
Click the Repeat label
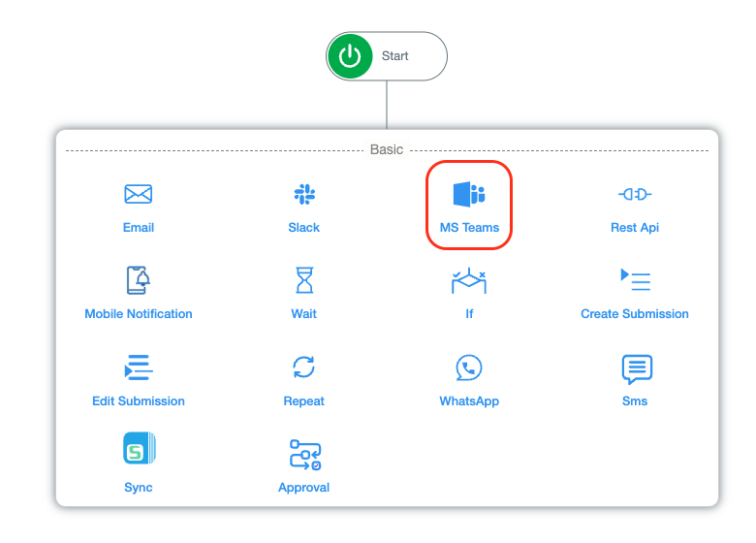(303, 401)
